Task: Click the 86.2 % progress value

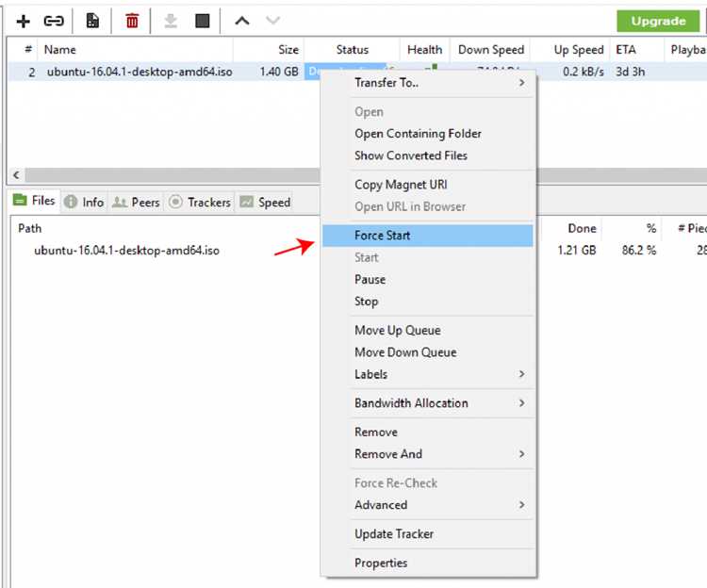Action: click(x=639, y=251)
